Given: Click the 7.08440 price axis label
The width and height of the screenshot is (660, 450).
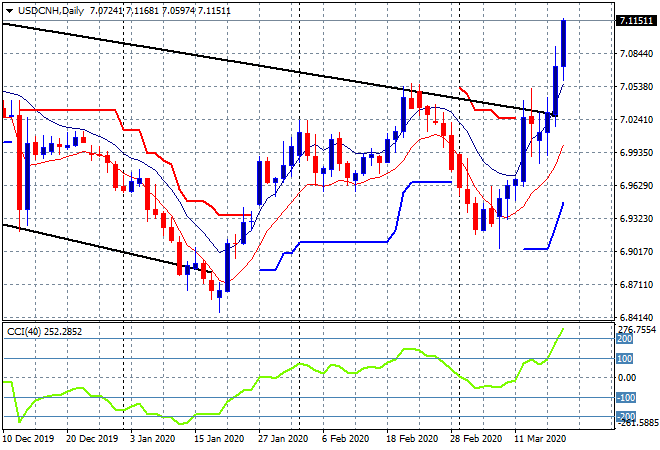Looking at the screenshot, I should tap(636, 54).
